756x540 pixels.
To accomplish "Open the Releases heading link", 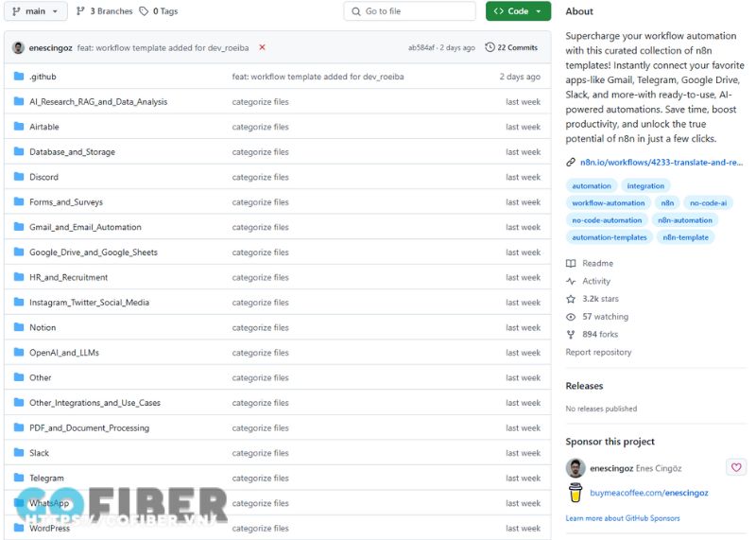I will (x=584, y=386).
